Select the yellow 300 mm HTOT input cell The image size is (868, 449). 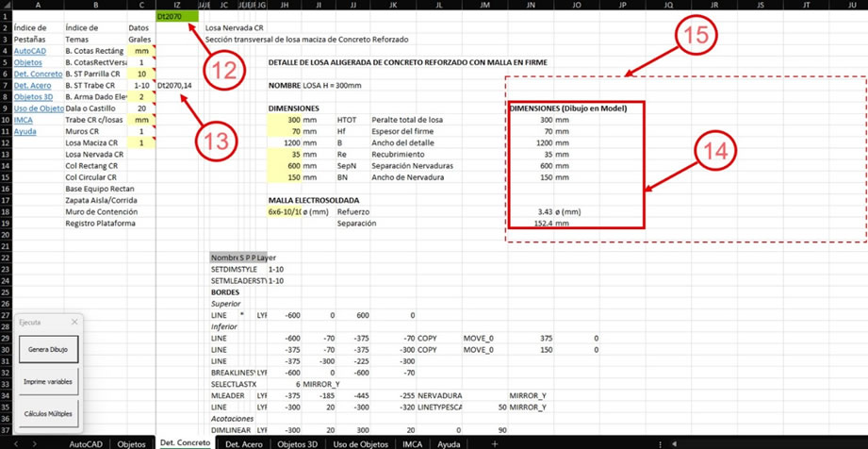click(284, 121)
